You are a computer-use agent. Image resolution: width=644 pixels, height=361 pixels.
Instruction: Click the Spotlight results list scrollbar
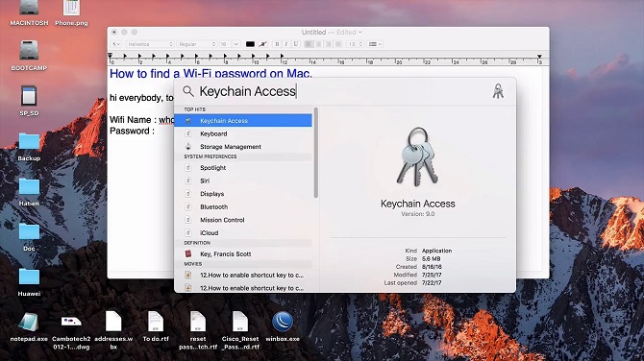point(316,153)
